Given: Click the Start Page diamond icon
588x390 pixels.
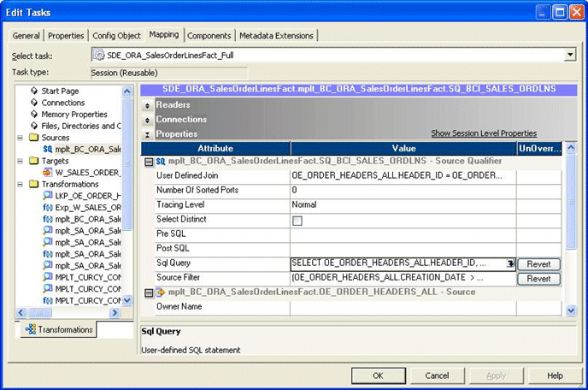Looking at the screenshot, I should (34, 91).
